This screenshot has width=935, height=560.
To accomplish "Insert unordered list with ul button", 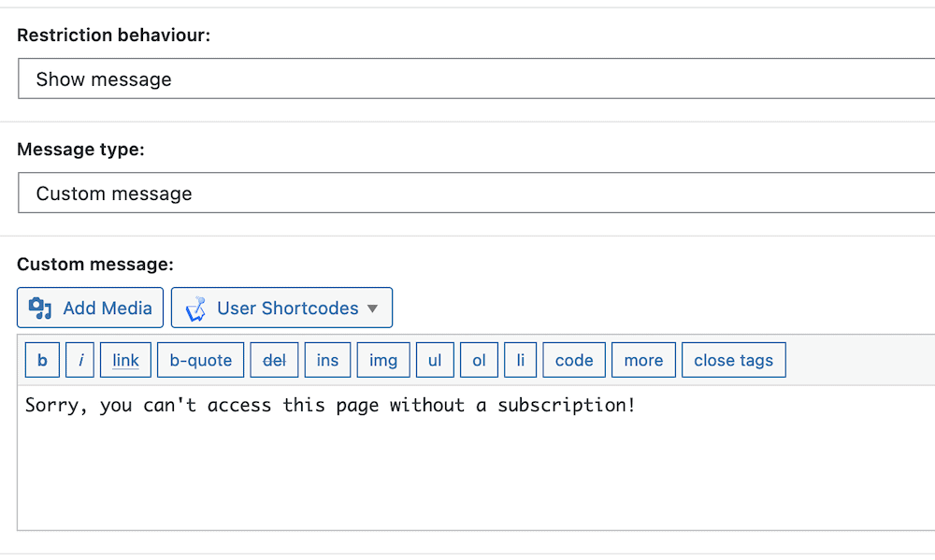I will click(435, 360).
